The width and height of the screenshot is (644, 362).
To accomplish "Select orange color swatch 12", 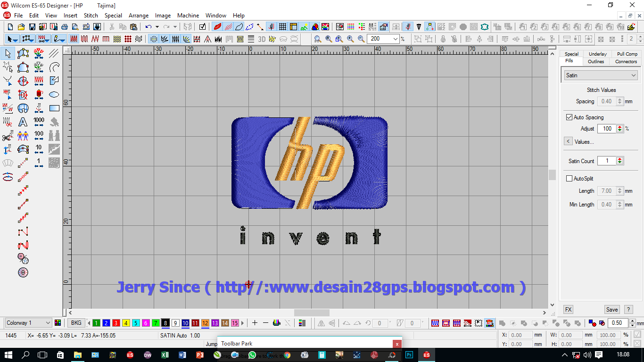I will [205, 323].
